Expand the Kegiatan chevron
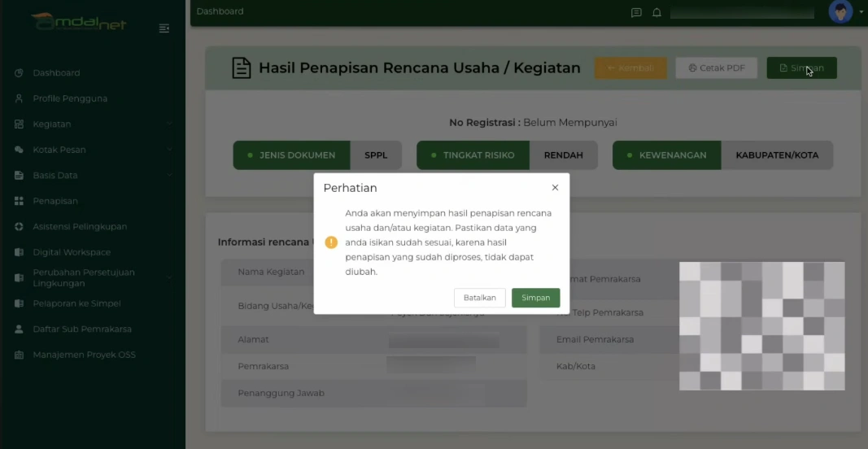Image resolution: width=868 pixels, height=449 pixels. click(169, 124)
